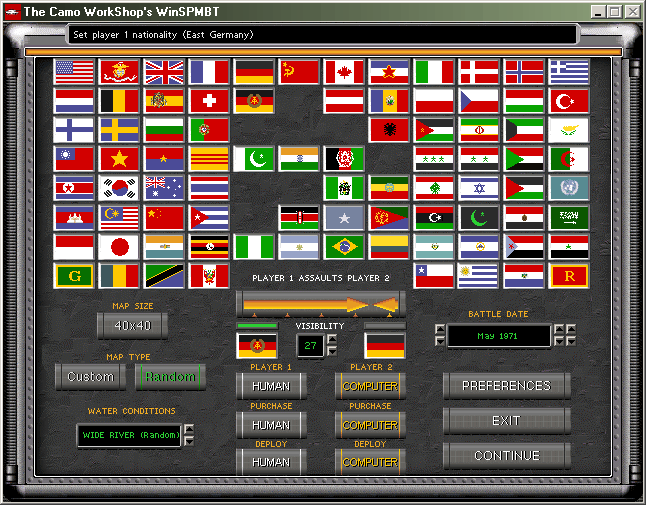The image size is (646, 505).
Task: Pick the Brazil flag
Action: (x=344, y=247)
